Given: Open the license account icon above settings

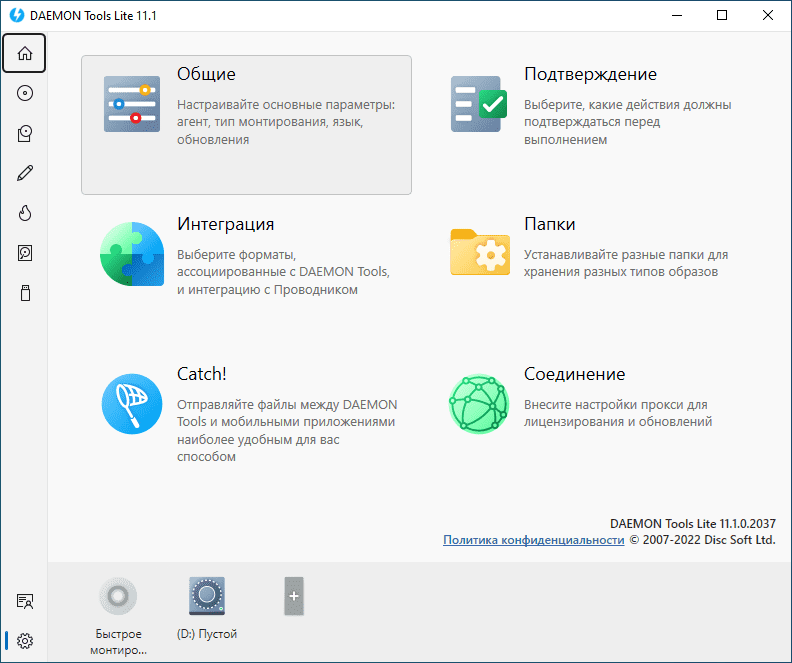Looking at the screenshot, I should (x=25, y=601).
